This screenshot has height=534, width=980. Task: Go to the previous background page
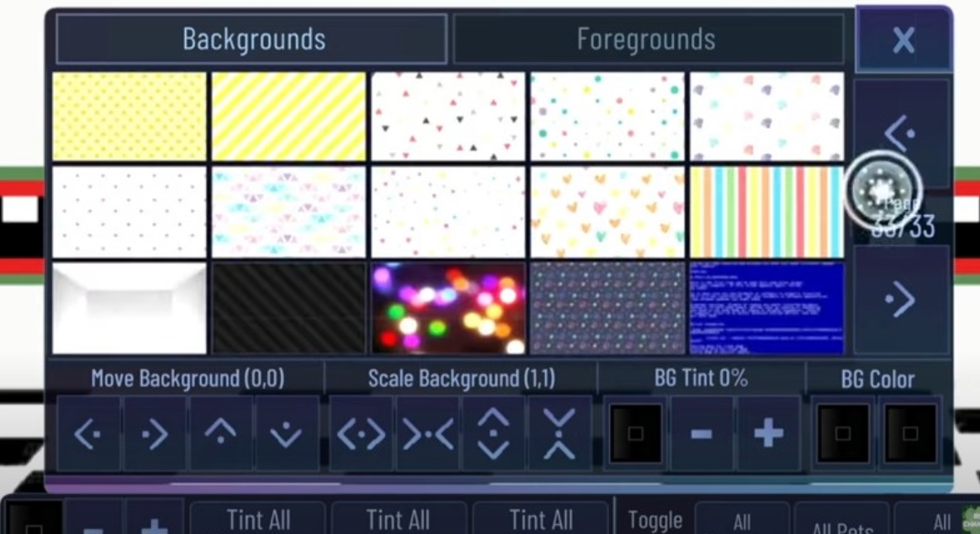[x=900, y=131]
